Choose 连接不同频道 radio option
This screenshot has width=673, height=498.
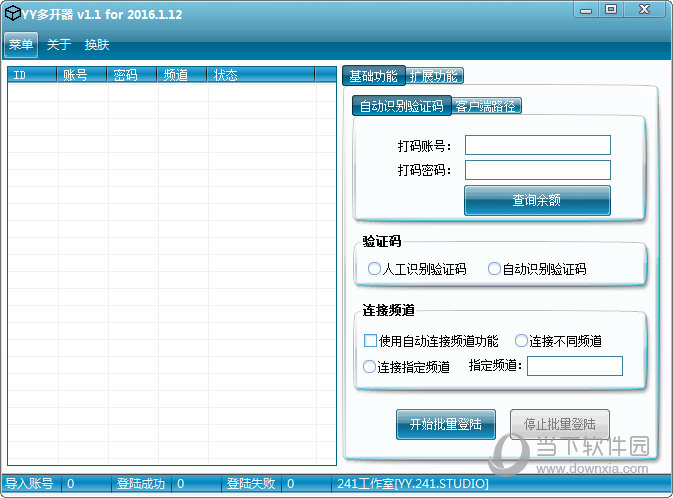(558, 341)
